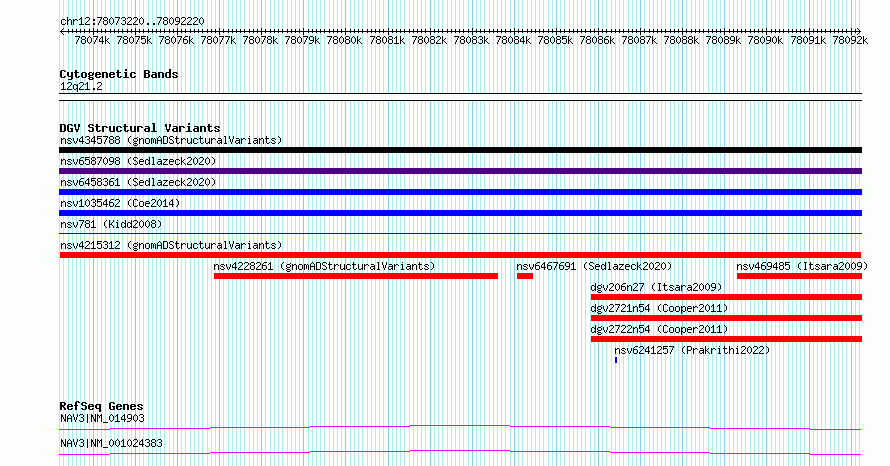Open the nsv6458361 (Sedlazeck2020) label
890x466 pixels.
point(138,182)
